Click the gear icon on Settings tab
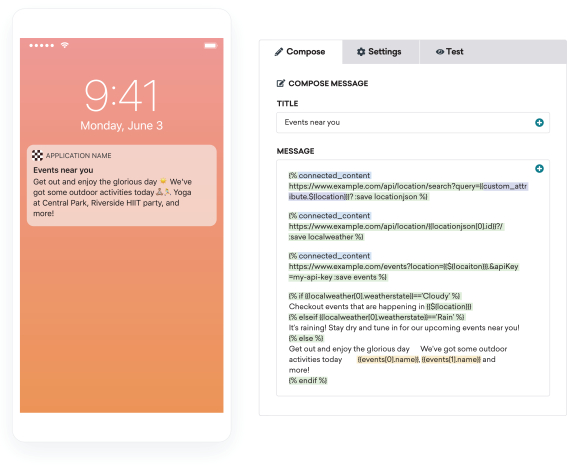Viewport: 567px width, 466px height. click(361, 52)
